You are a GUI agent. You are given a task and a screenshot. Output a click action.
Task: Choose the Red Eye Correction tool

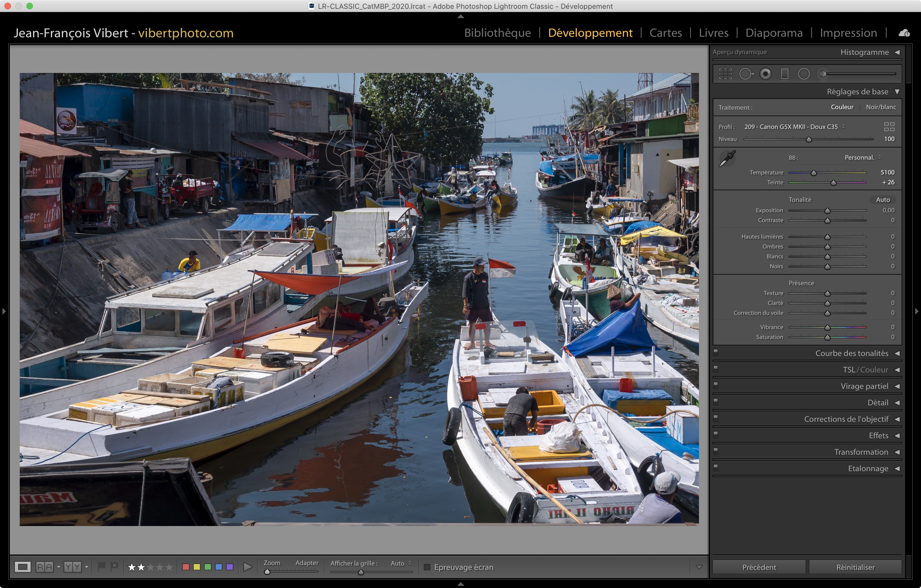tap(765, 74)
